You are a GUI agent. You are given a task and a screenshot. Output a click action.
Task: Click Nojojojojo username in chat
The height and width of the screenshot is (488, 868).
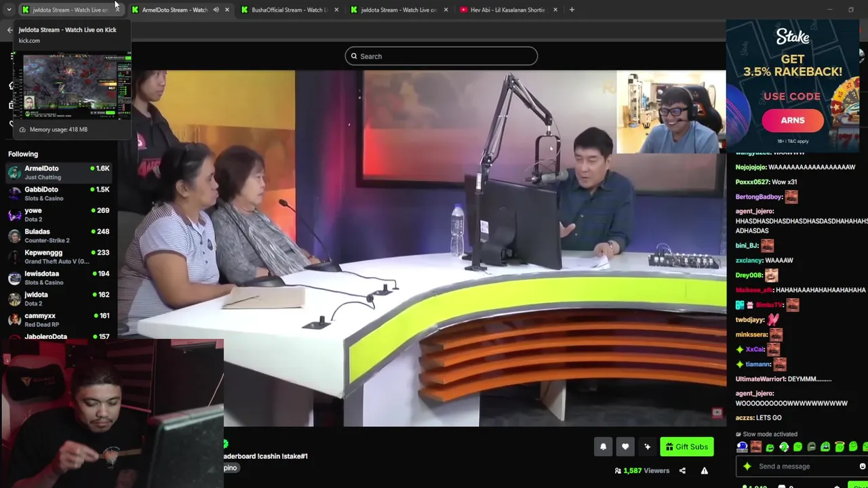(x=751, y=167)
